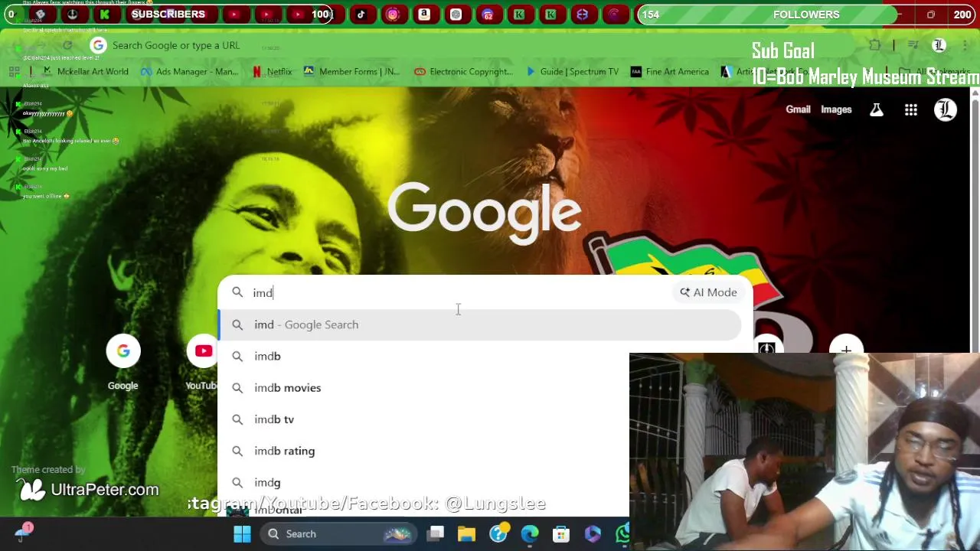Switch to the TikTok browser tab
Viewport: 980px width, 551px height.
(361, 14)
